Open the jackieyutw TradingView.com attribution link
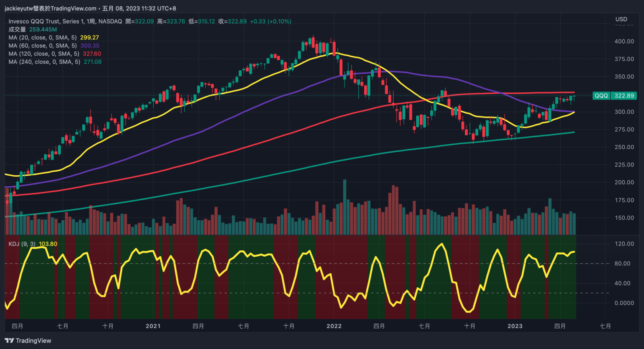Image resolution: width=644 pixels, height=349 pixels. 50,8
